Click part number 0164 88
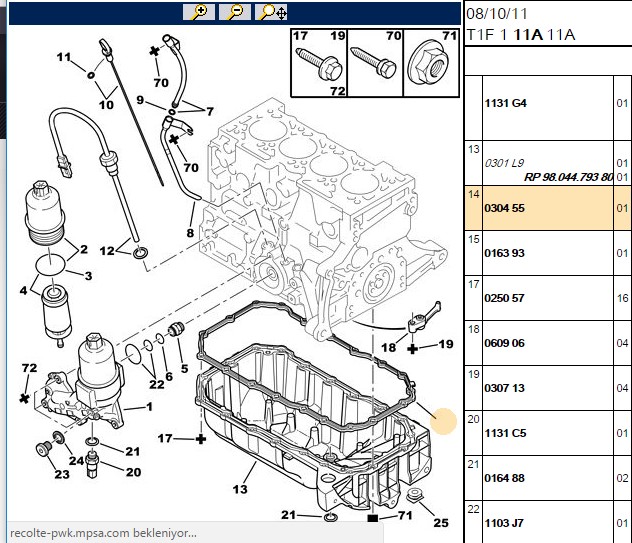Screen dimensions: 632x543 (504, 478)
